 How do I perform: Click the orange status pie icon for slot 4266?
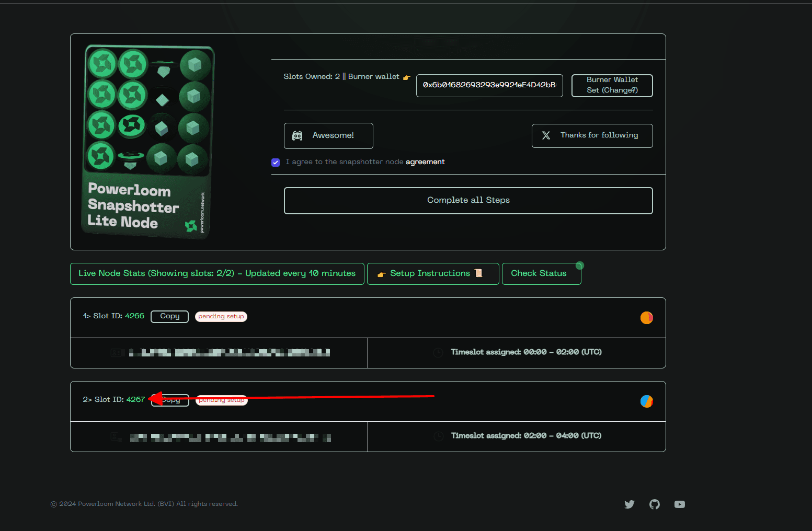tap(647, 318)
